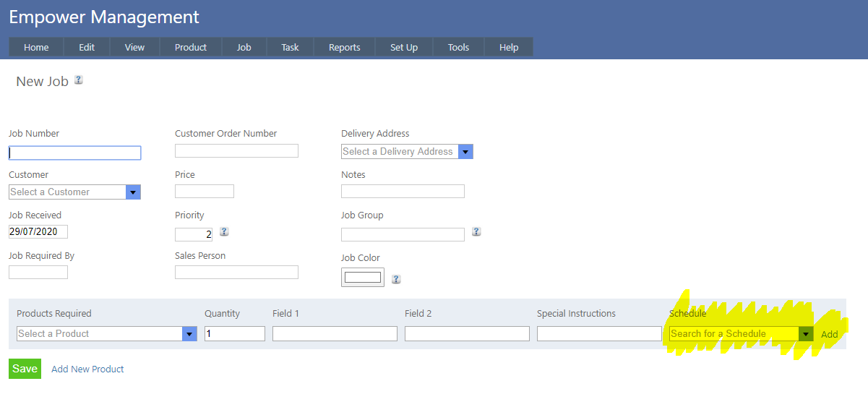Expand the Select a Product dropdown
Screen dimensions: 868x402
pos(189,334)
